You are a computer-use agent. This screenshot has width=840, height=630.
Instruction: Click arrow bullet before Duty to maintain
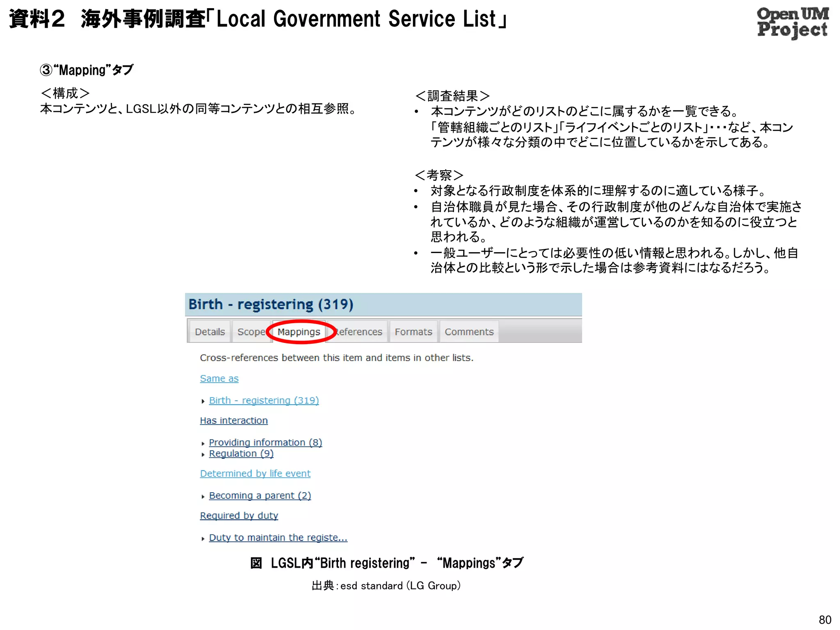203,539
